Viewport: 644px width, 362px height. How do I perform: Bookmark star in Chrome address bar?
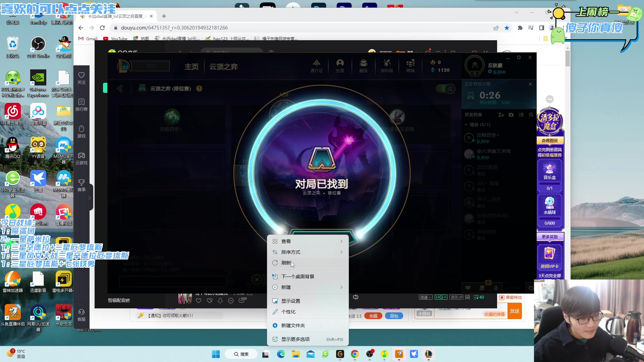[507, 28]
